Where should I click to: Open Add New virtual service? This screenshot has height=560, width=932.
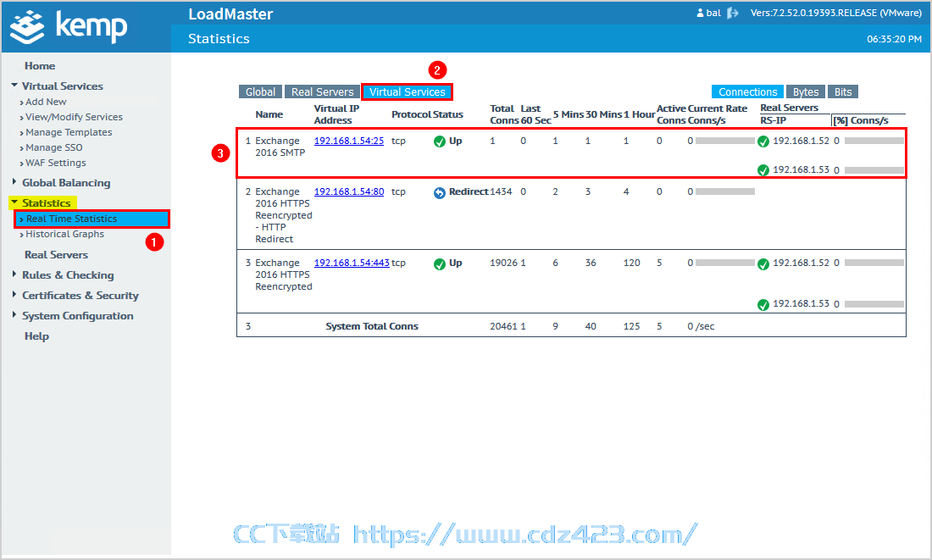tap(46, 102)
